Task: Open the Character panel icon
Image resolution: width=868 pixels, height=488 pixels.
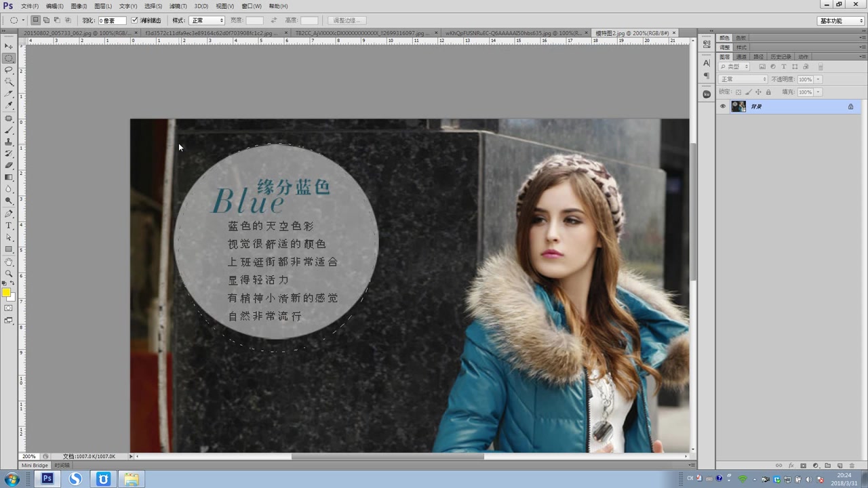Action: (707, 63)
